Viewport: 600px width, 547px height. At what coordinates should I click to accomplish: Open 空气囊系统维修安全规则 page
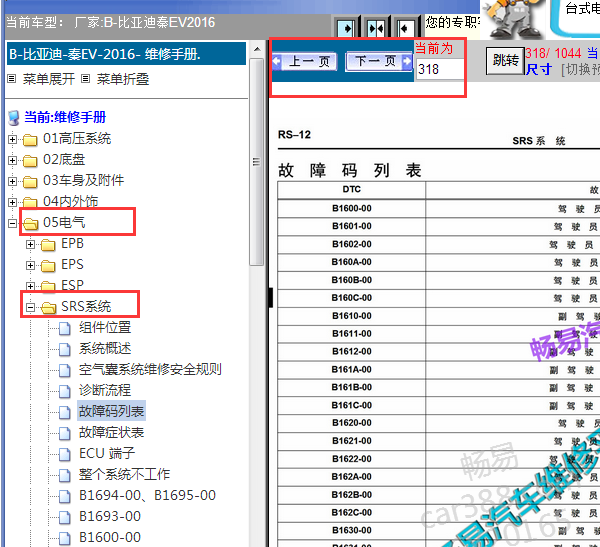click(x=150, y=369)
